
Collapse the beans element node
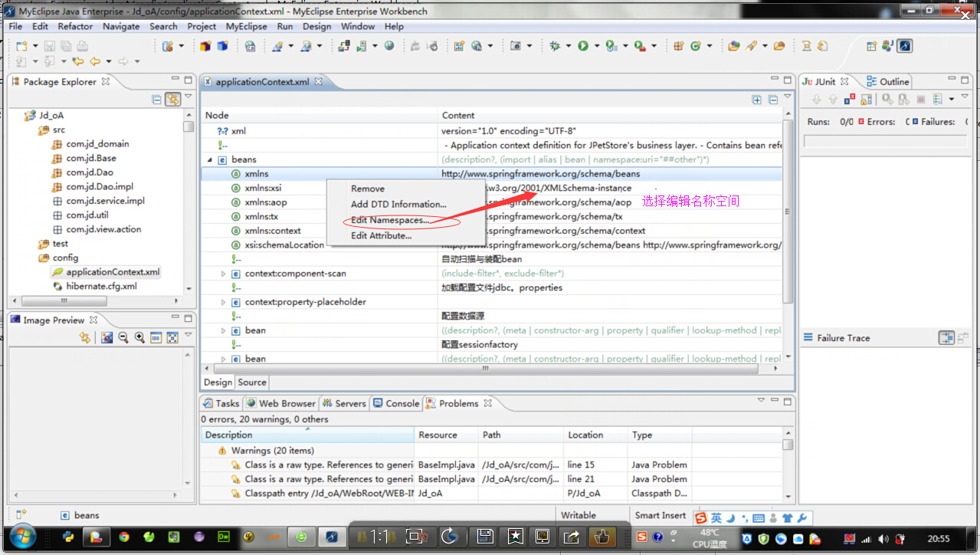coord(210,159)
